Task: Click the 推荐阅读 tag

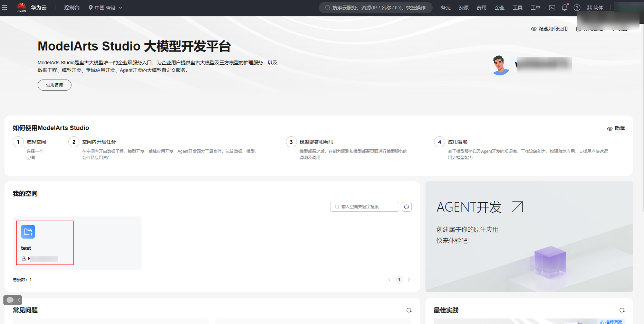Action: pyautogui.click(x=611, y=322)
